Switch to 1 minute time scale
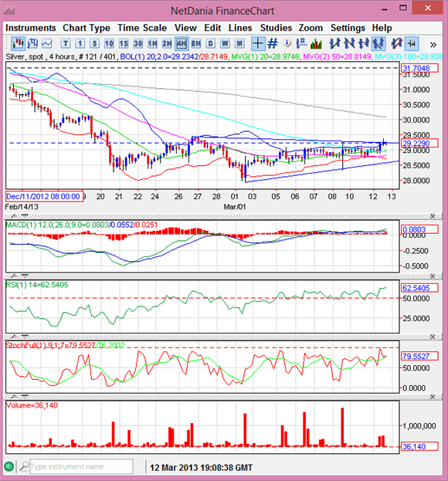The width and height of the screenshot is (448, 481). [x=80, y=43]
